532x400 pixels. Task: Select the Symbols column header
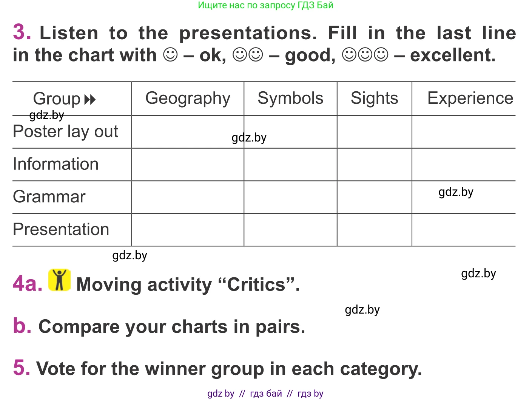click(x=290, y=98)
